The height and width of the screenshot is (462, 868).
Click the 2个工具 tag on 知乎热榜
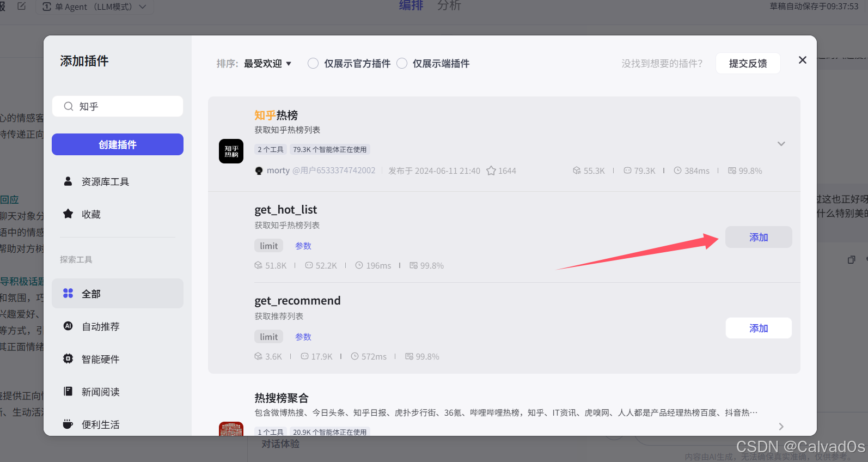[271, 149]
